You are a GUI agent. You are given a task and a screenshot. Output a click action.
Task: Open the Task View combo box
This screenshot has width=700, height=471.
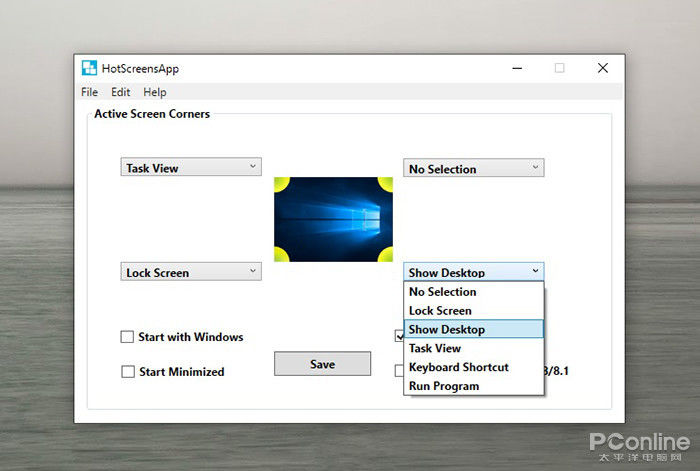(x=190, y=167)
